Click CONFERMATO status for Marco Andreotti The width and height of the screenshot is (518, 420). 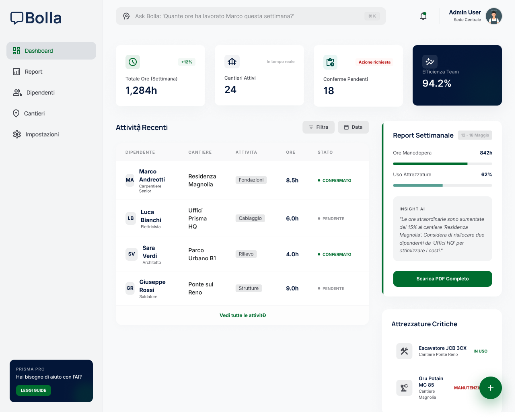335,181
